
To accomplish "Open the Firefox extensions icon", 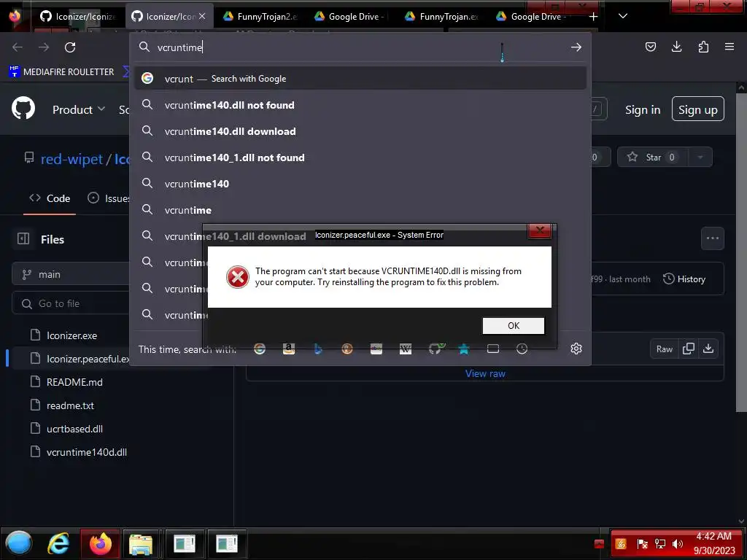I will (703, 47).
